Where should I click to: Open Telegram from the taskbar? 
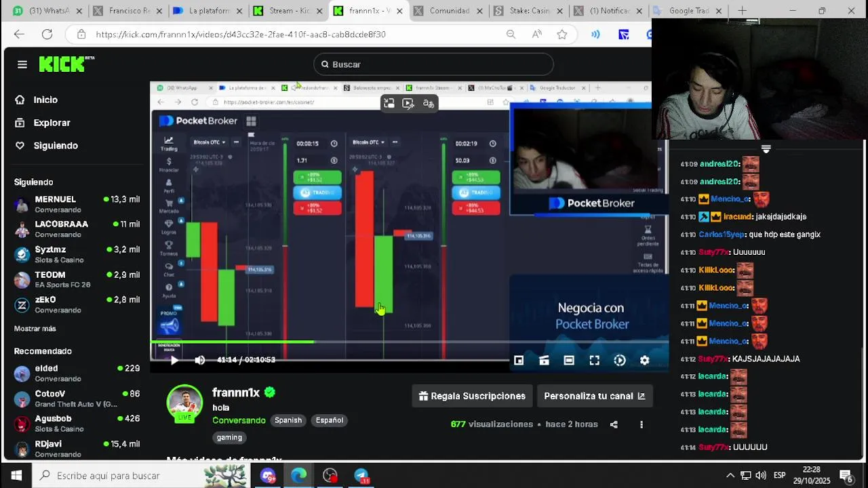tap(361, 476)
